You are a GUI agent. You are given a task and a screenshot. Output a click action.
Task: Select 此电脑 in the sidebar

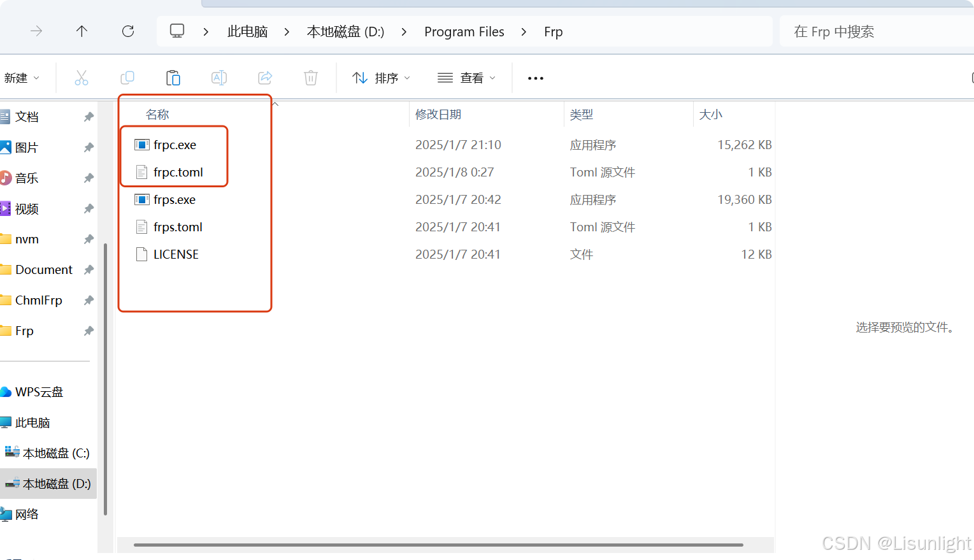coord(32,422)
